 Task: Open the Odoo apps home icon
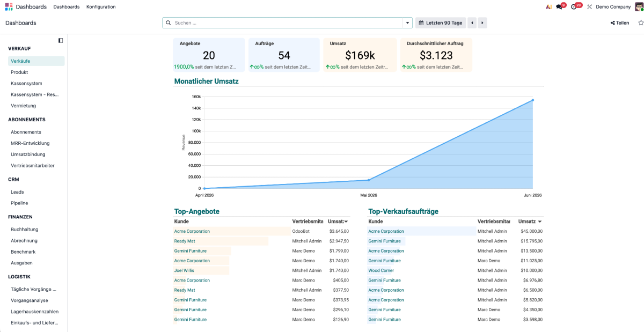coord(9,6)
